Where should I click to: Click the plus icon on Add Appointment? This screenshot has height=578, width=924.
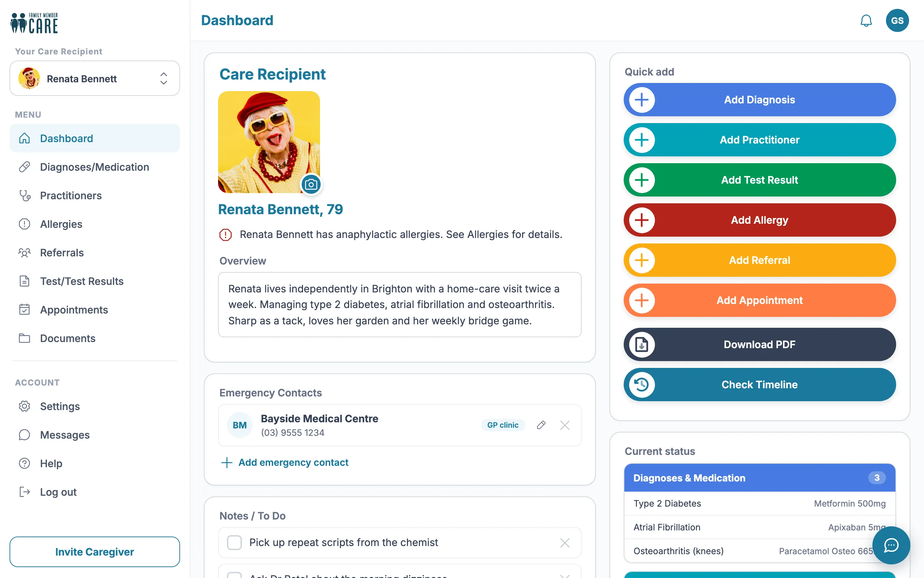(641, 301)
